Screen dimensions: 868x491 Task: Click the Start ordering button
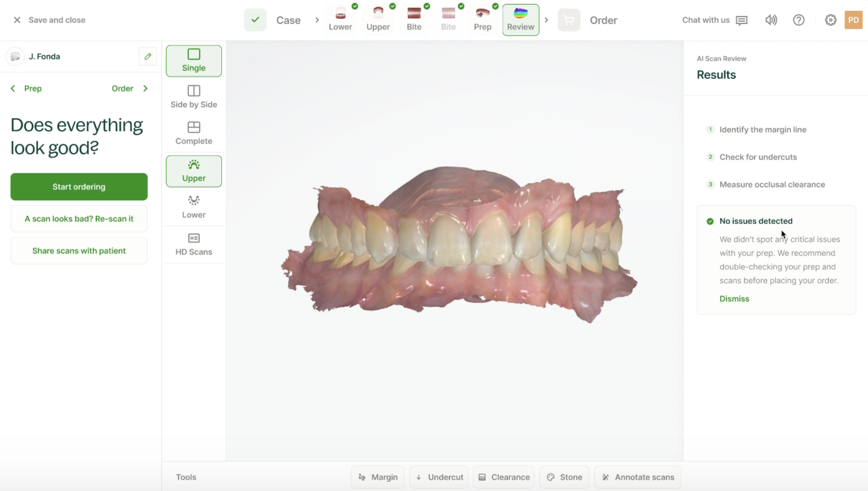79,187
